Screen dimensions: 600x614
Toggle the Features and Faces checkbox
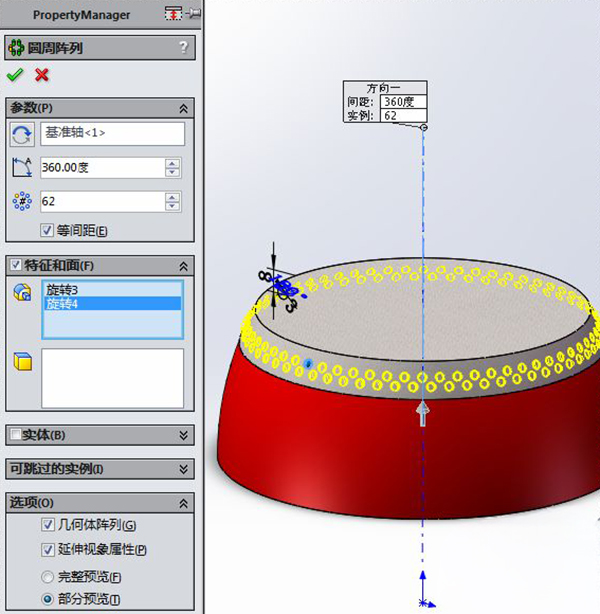(16, 265)
